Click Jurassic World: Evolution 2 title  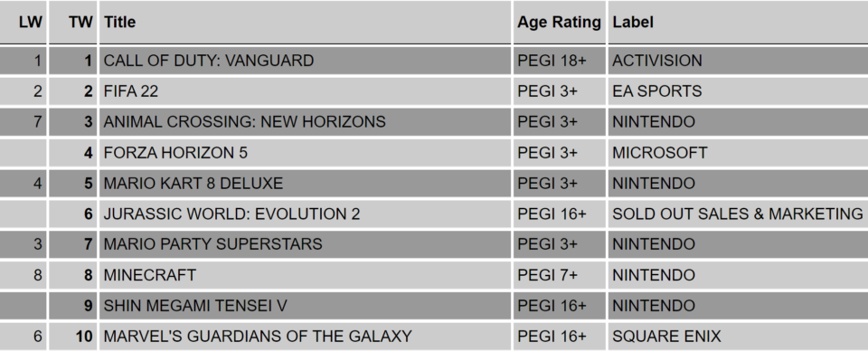coord(232,214)
